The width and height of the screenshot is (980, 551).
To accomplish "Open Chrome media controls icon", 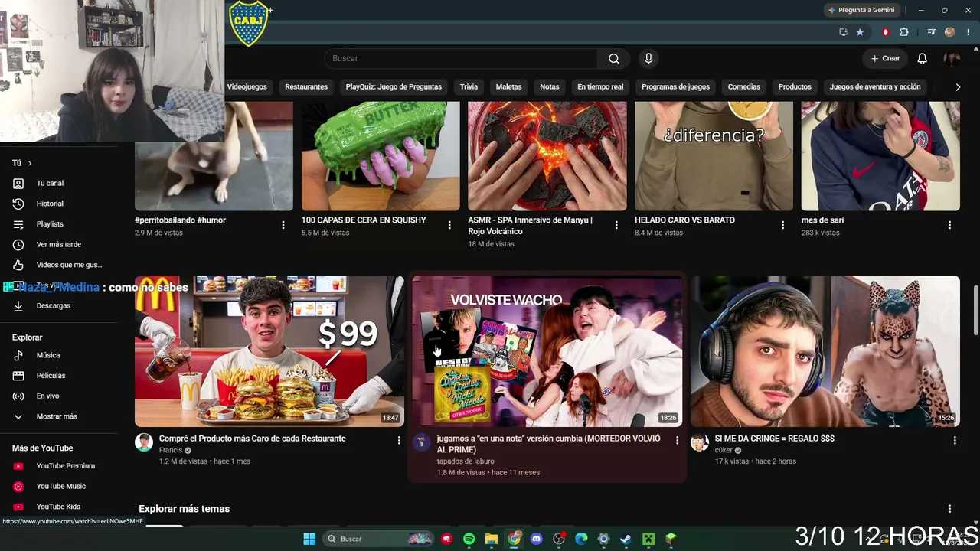I will [931, 32].
